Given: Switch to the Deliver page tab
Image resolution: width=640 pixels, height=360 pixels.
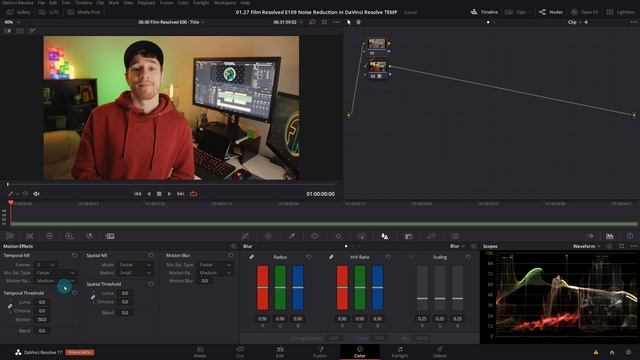Looking at the screenshot, I should pos(440,352).
